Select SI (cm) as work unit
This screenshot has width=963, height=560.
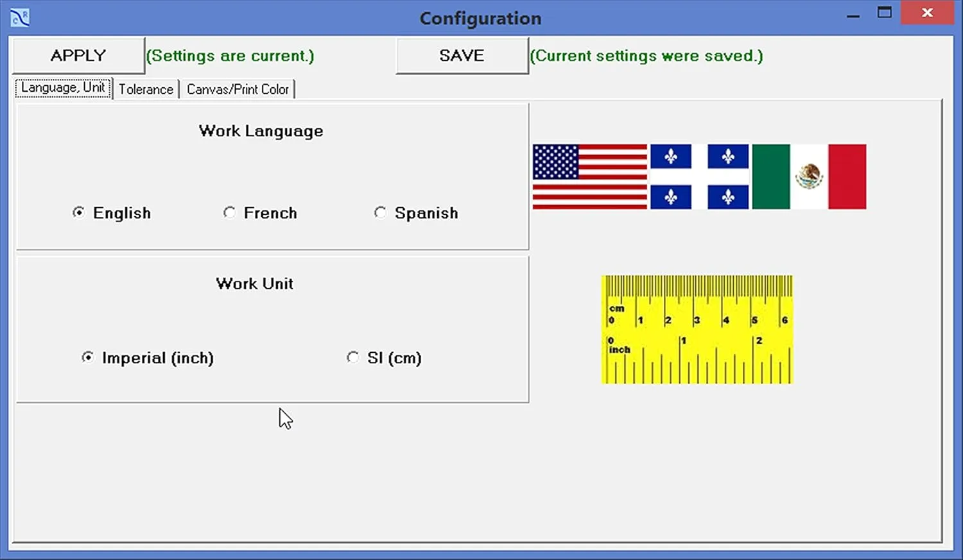tap(352, 357)
